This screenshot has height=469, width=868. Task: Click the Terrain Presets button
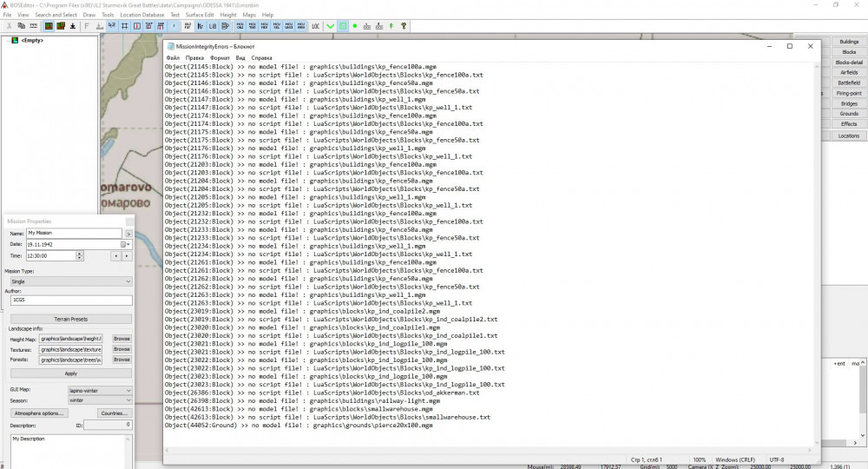coord(71,319)
